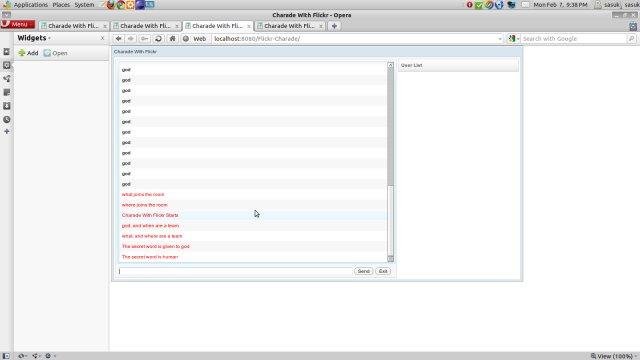The image size is (640, 360).
Task: Click the Open widget button
Action: tap(56, 53)
